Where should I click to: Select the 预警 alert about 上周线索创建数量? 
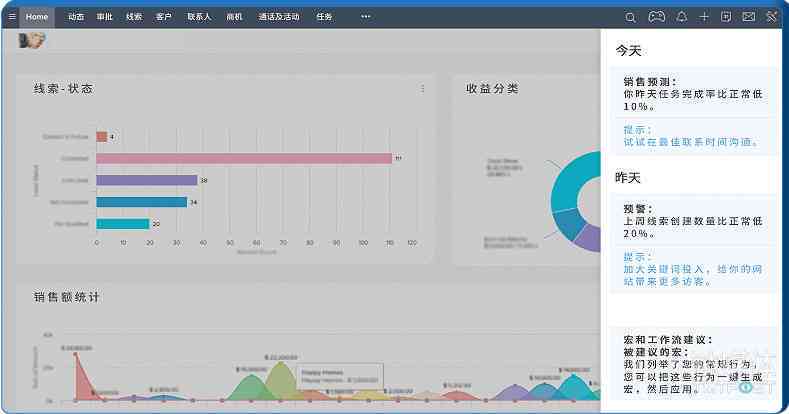click(692, 221)
